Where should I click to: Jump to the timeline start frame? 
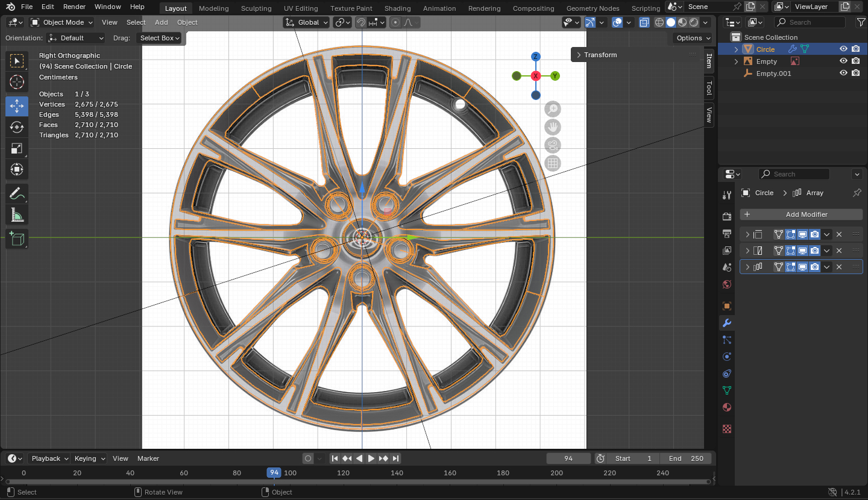(x=335, y=458)
